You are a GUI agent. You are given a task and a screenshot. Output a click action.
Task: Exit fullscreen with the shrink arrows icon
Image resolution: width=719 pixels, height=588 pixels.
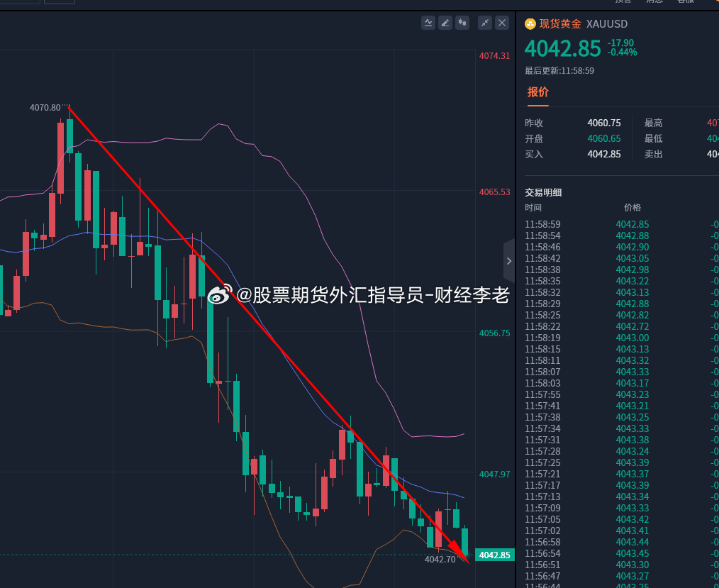coord(485,23)
